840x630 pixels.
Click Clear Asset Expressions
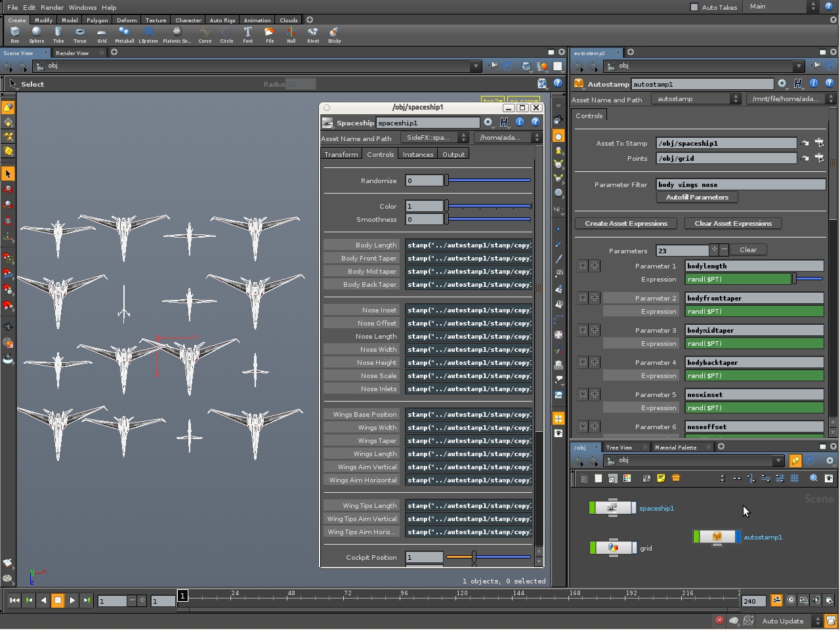click(733, 223)
